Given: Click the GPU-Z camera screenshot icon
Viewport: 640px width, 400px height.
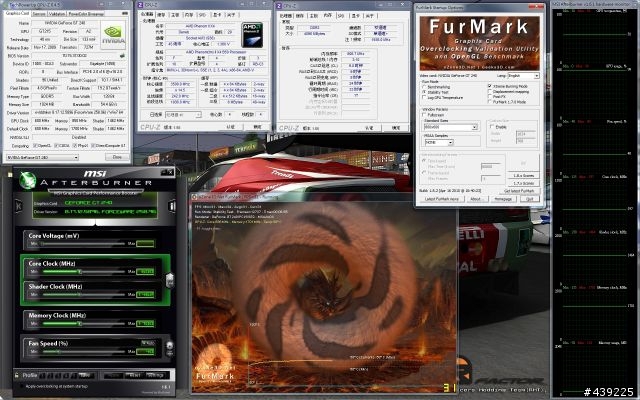Looking at the screenshot, I should point(125,13).
